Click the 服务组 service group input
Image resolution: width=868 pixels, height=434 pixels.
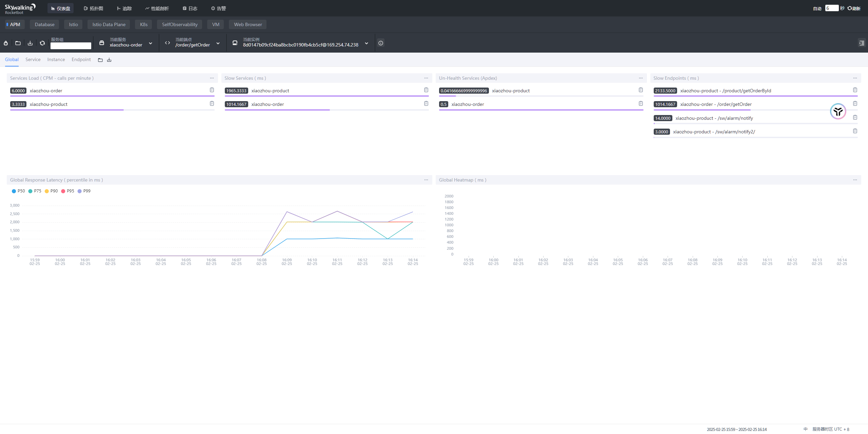point(71,46)
